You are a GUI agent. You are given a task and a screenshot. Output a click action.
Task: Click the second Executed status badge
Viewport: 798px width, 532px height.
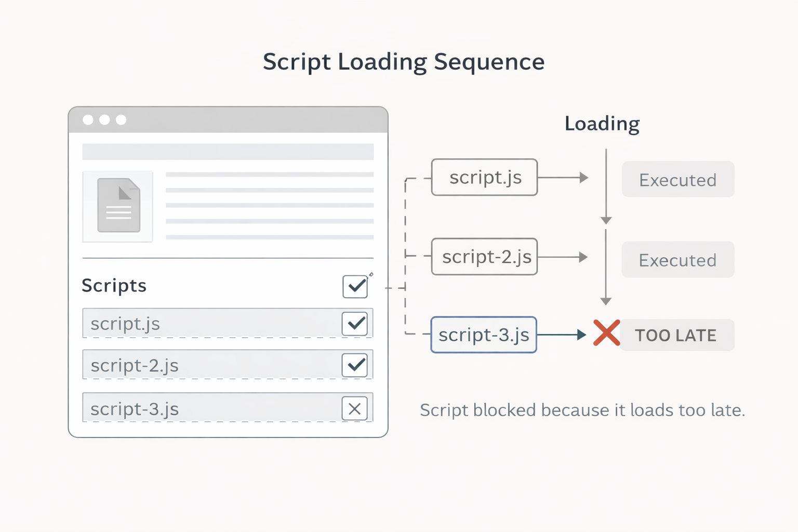point(678,260)
